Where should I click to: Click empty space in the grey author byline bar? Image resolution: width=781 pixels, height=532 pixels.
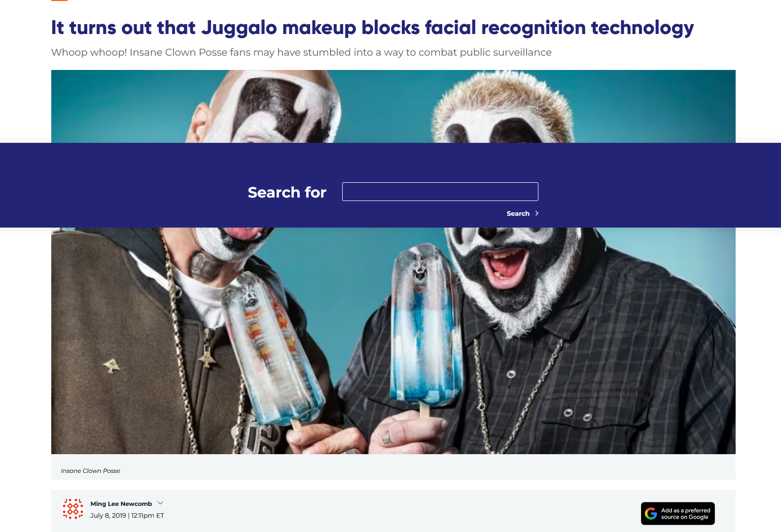(394, 511)
